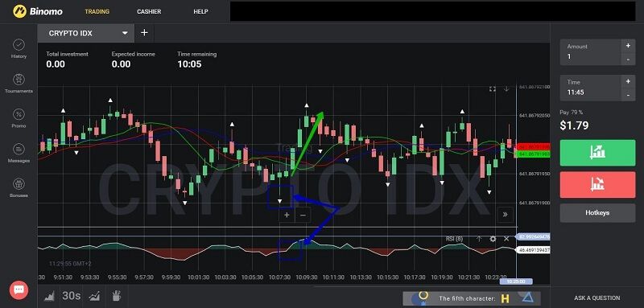The height and width of the screenshot is (308, 644).
Task: Click the Amount input field
Action: click(x=591, y=52)
